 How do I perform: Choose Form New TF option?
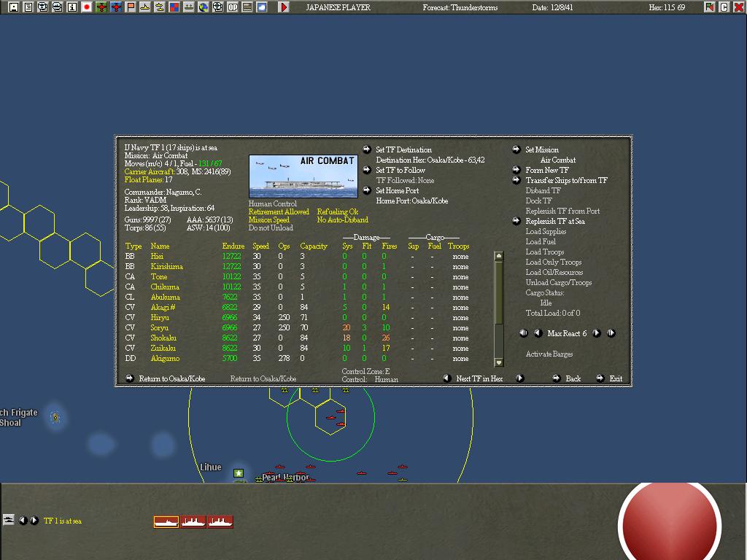pos(547,170)
